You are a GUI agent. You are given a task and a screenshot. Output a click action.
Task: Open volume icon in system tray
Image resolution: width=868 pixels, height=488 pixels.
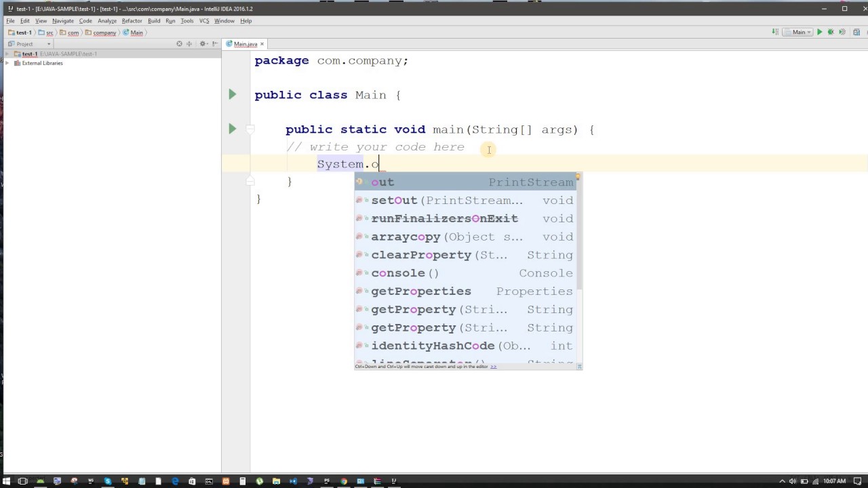pos(792,481)
